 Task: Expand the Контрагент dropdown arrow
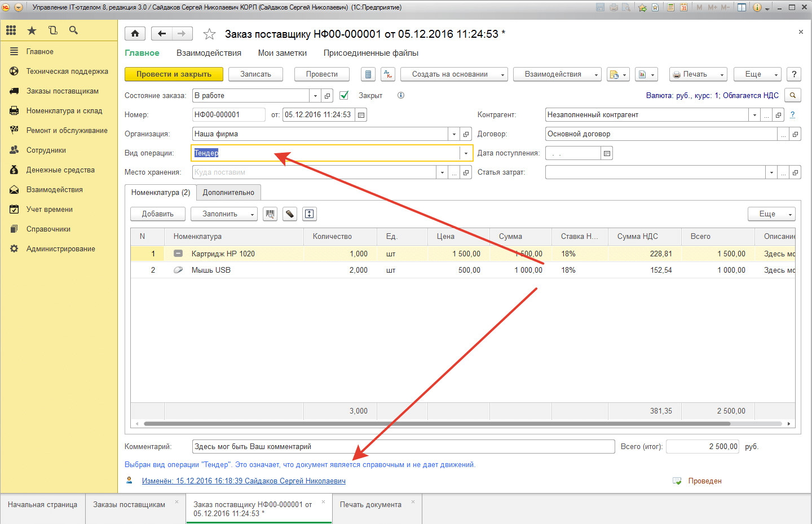pos(754,115)
